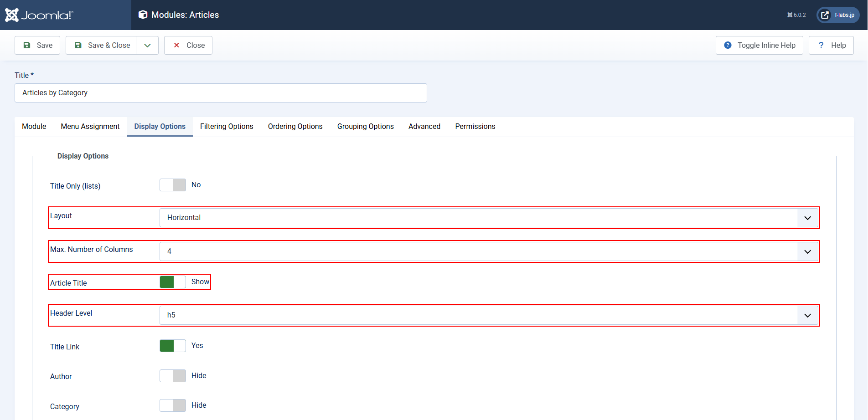Open the Permissions tab
This screenshot has height=420, width=868.
point(475,126)
